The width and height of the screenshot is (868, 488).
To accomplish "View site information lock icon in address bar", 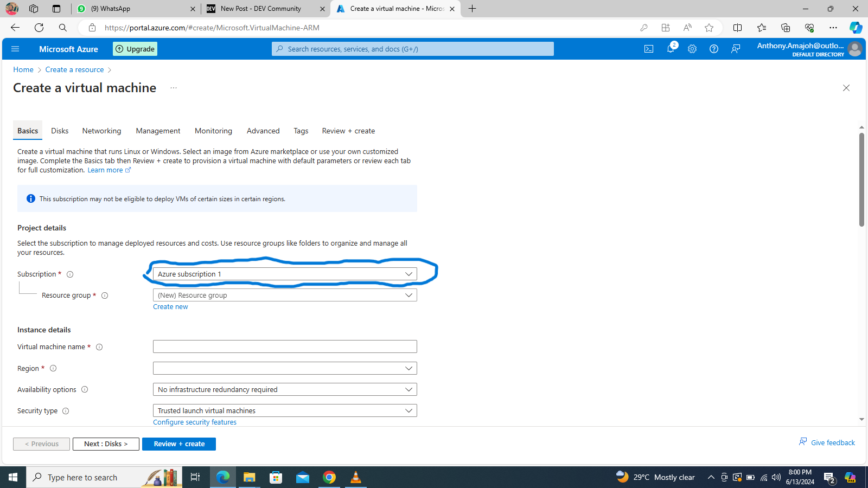I will point(92,28).
